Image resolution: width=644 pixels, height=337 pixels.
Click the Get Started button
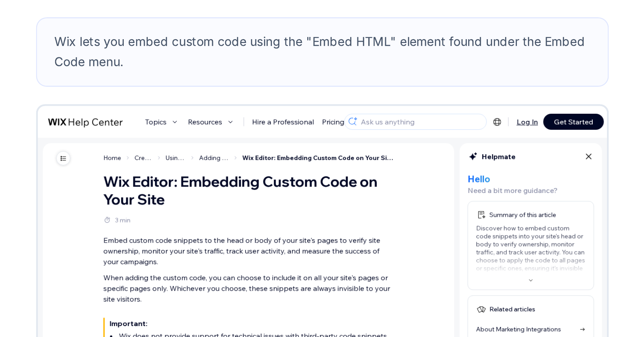pyautogui.click(x=573, y=122)
